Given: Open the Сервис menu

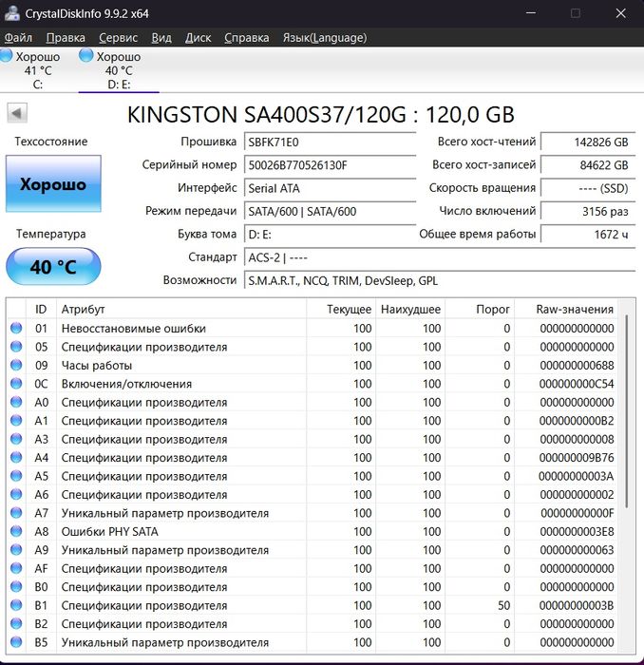Looking at the screenshot, I should pyautogui.click(x=119, y=38).
